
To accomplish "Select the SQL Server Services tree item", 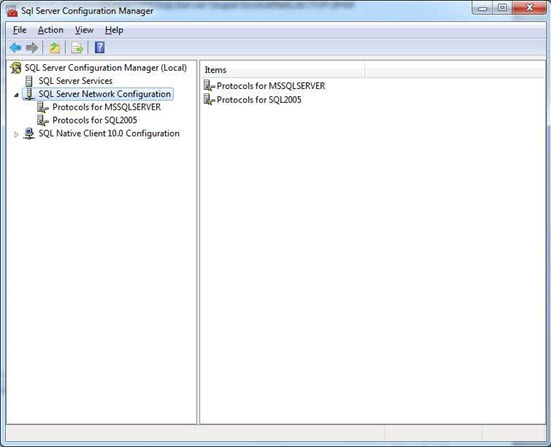I will click(75, 81).
